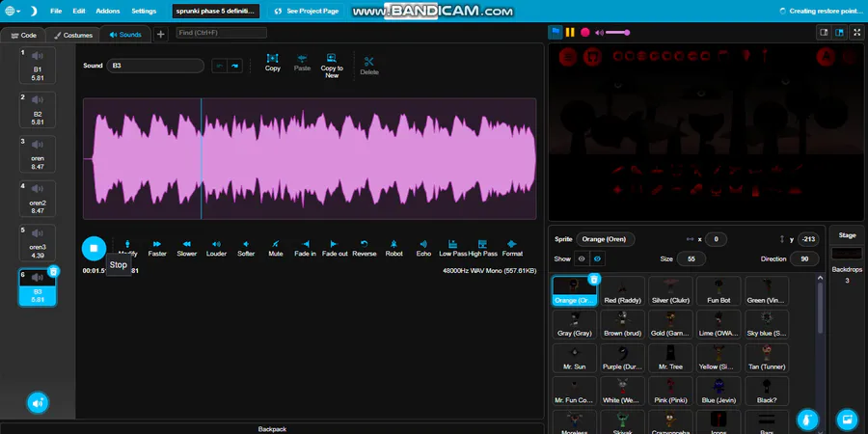Switch to the Code tab
Screen dimensions: 868x434
pyautogui.click(x=23, y=35)
